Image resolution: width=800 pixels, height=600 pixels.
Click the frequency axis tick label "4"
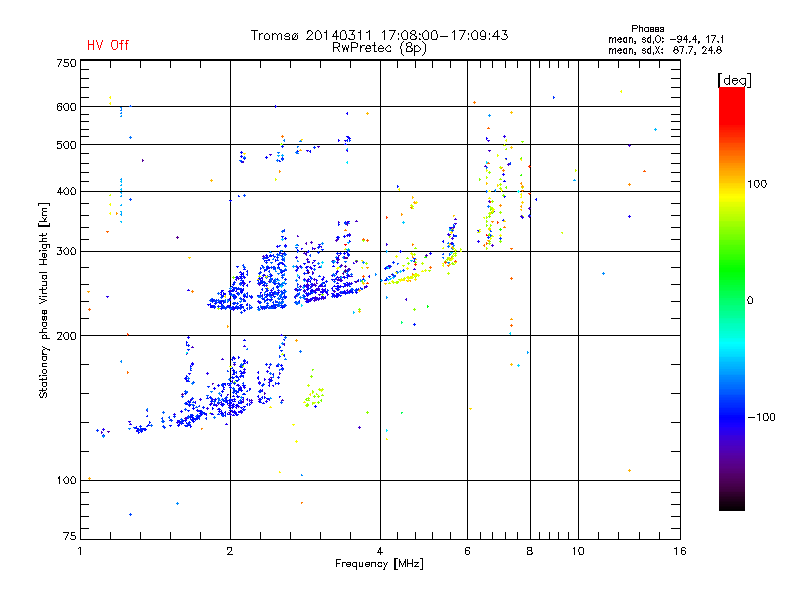point(380,551)
